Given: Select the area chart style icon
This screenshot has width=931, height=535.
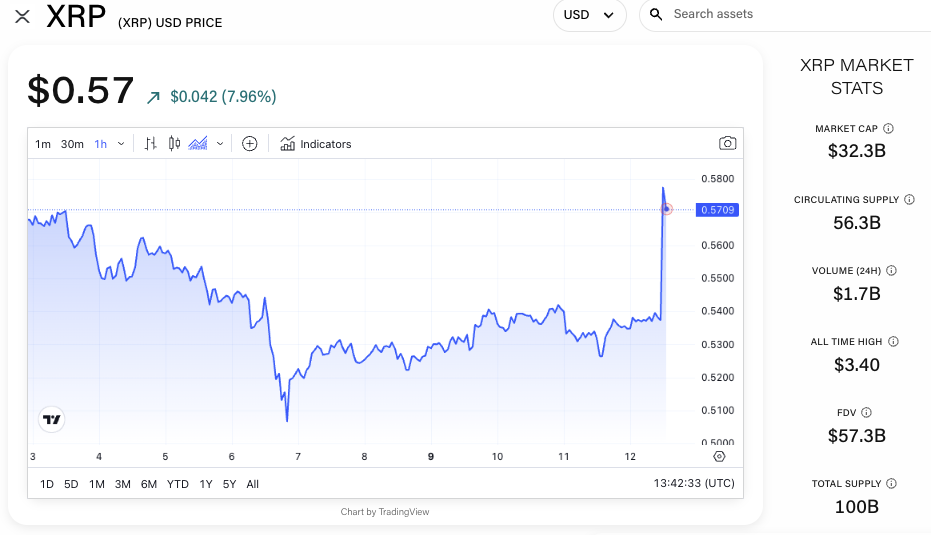Looking at the screenshot, I should point(198,144).
